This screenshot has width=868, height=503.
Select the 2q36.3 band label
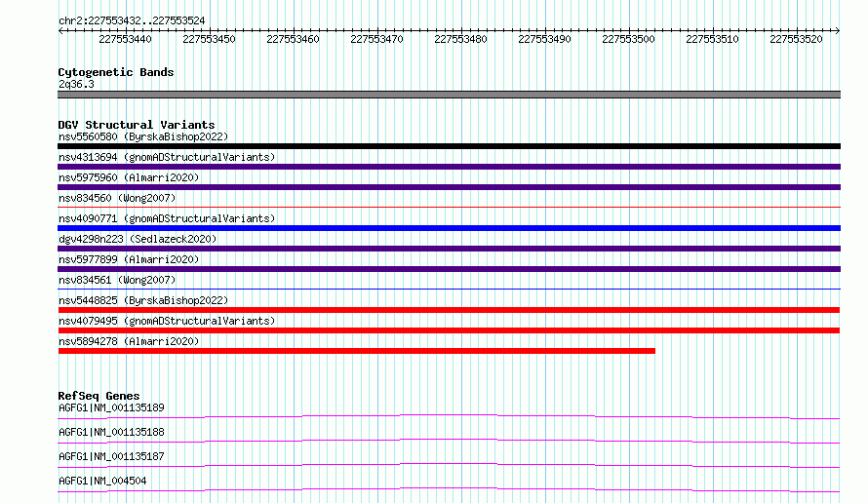click(76, 84)
